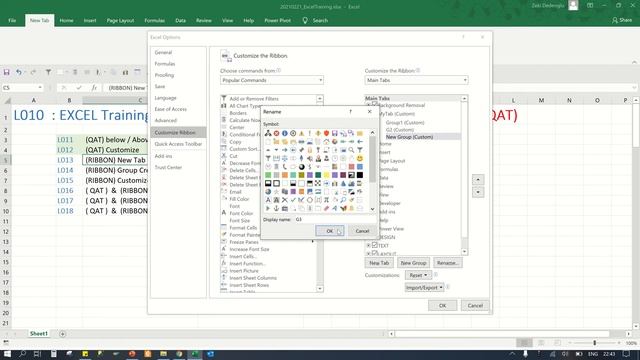Pick the magnifying glass symbol next to funnel

[x=351, y=150]
